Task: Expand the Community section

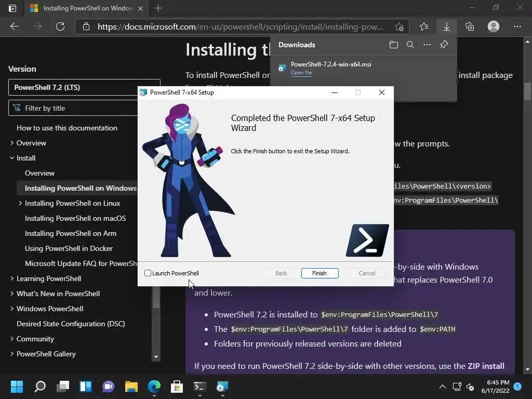Action: point(12,339)
